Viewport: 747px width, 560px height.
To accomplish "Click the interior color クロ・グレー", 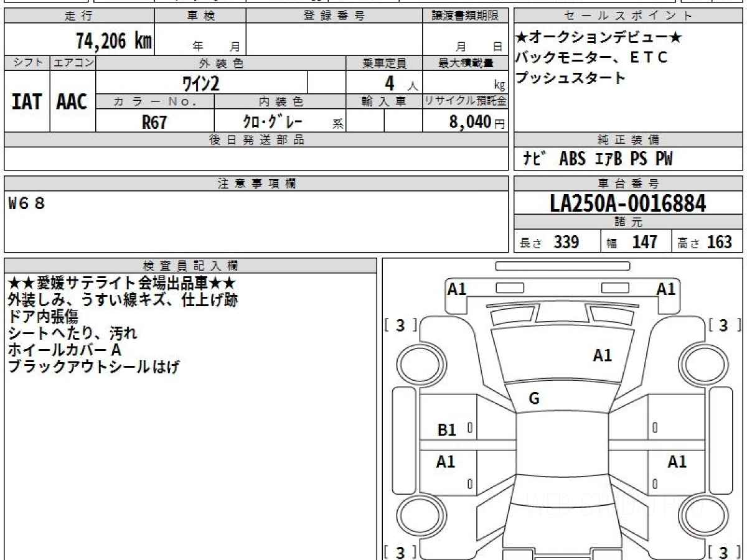I will click(x=272, y=122).
